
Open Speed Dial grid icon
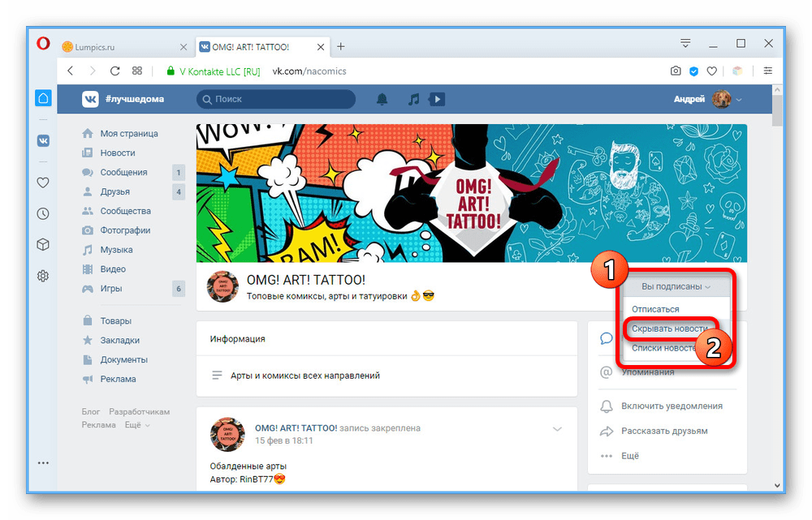pos(137,71)
